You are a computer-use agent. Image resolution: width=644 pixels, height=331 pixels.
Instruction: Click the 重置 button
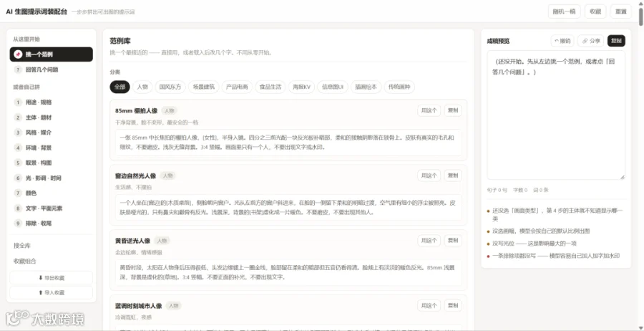point(620,11)
